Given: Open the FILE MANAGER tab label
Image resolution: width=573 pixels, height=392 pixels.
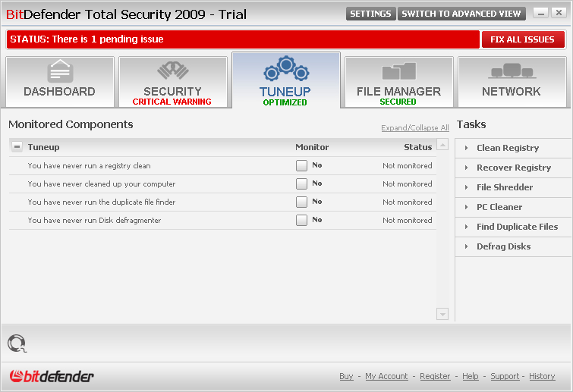Looking at the screenshot, I should pos(398,91).
